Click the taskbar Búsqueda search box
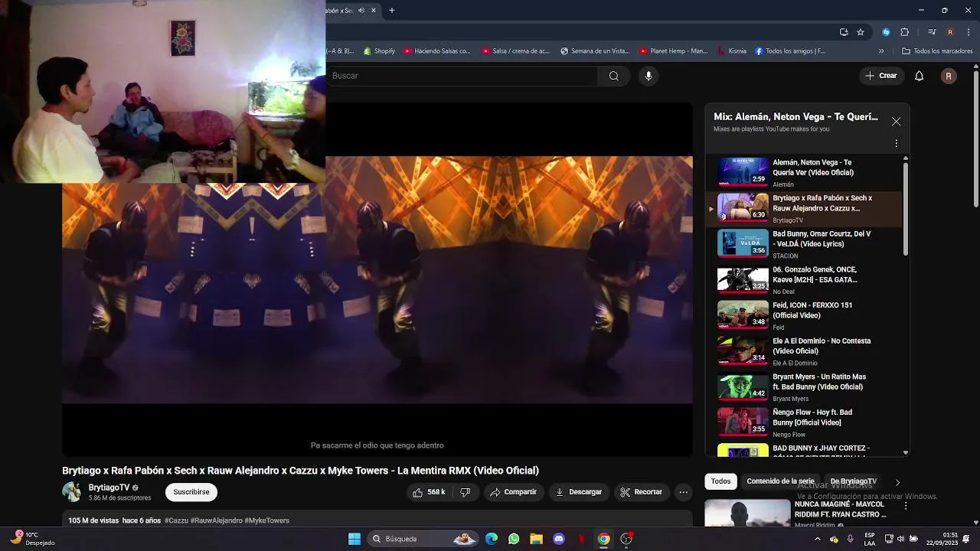The height and width of the screenshot is (551, 980). tap(423, 539)
